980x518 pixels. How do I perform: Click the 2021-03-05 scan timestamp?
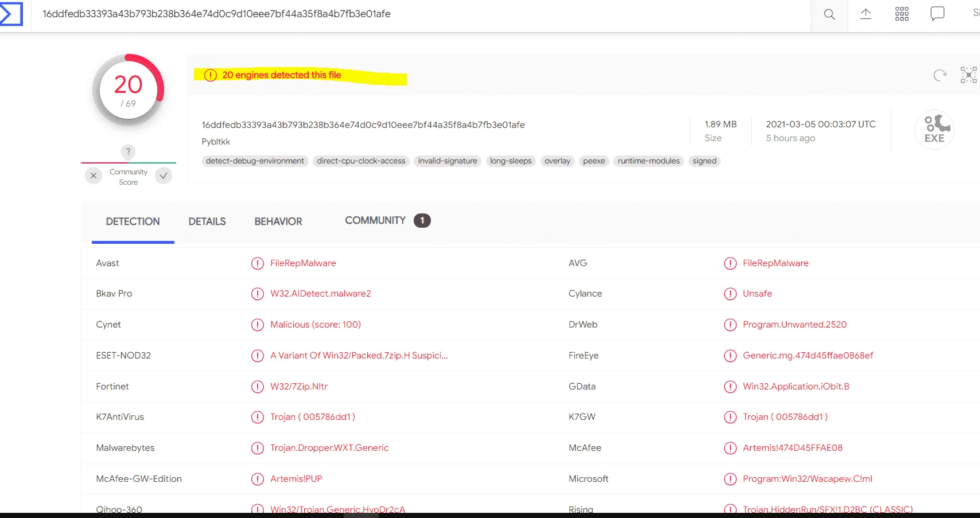coord(820,124)
